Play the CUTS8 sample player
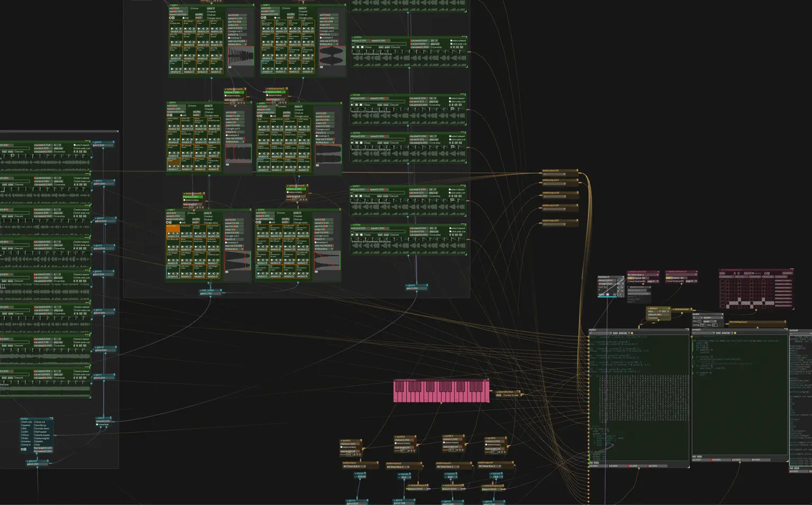 353,235
